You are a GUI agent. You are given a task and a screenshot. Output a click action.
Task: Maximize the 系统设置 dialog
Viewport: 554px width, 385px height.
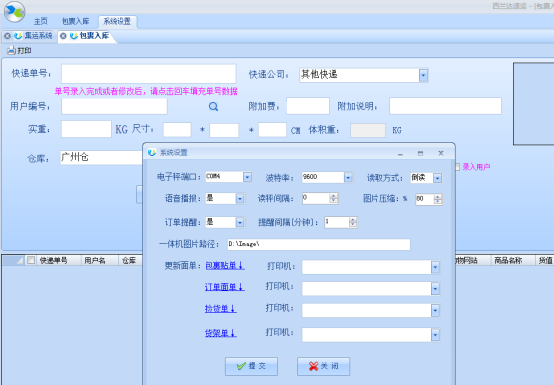pyautogui.click(x=420, y=153)
